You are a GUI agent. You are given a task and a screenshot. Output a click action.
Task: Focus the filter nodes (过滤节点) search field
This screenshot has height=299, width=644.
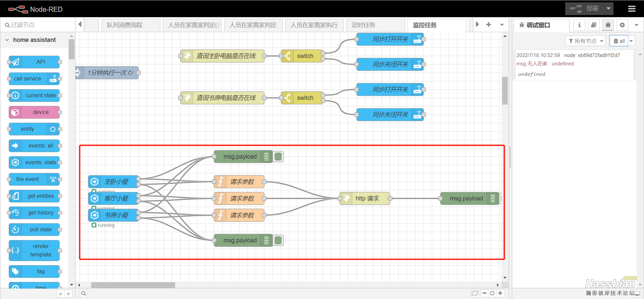coord(38,25)
